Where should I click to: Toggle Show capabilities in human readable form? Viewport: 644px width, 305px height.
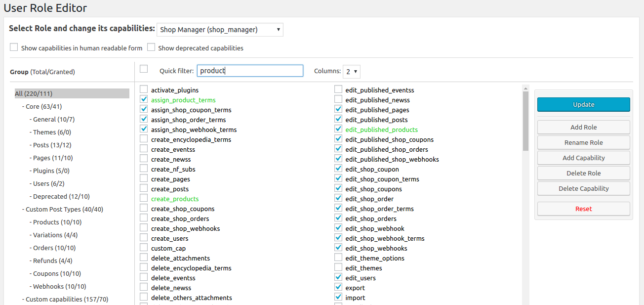(x=14, y=47)
